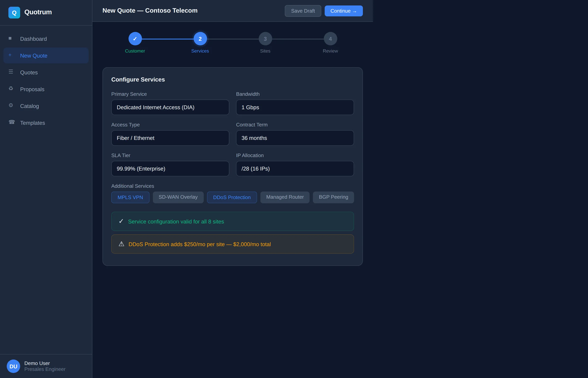Click the Proposals recycle icon
Viewport: 588px width, 378px height.
point(11,89)
